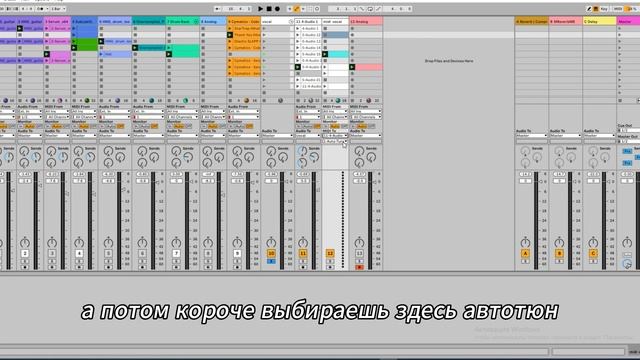Open MIDI To dropdown on midi vocal track
The width and height of the screenshot is (640, 360).
(335, 136)
